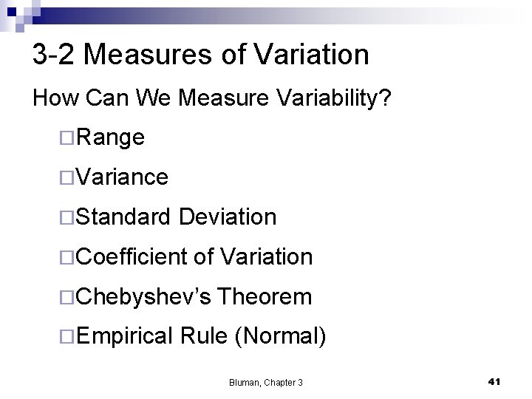
Task: Click the square bullet before Range
Action: 66,138
